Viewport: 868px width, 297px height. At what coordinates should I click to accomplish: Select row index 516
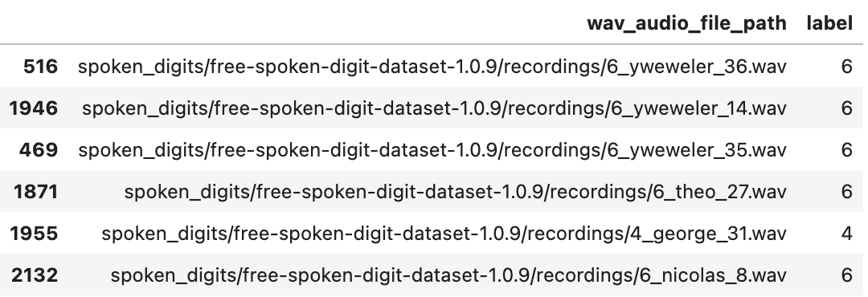tap(40, 67)
